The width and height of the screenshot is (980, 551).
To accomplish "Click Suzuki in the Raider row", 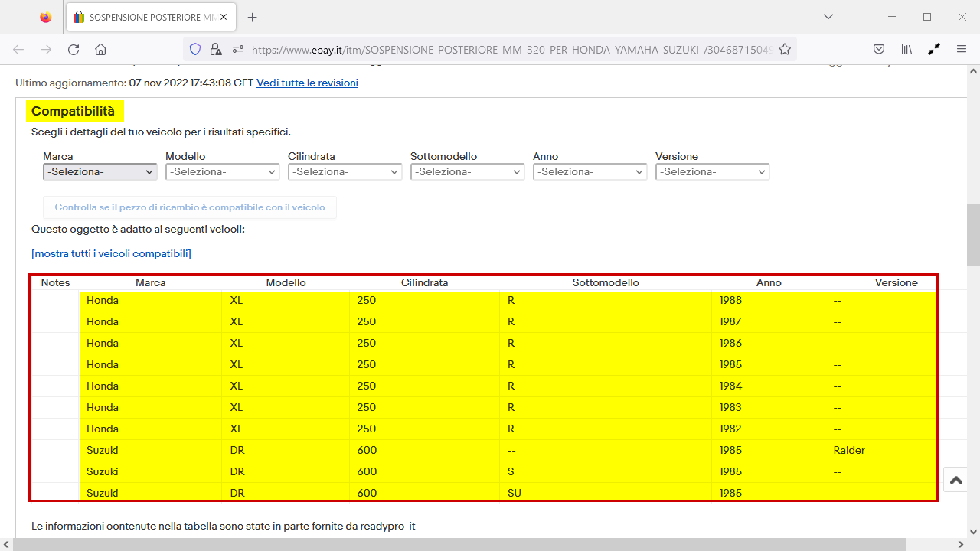I will coord(103,450).
